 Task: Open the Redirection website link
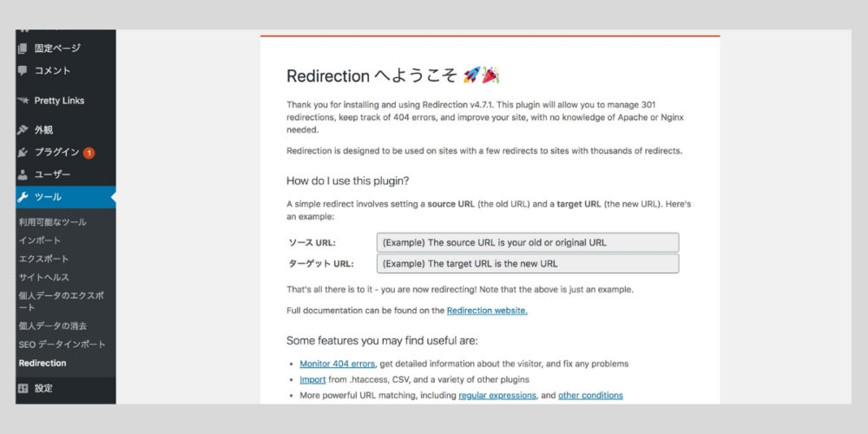pos(487,311)
